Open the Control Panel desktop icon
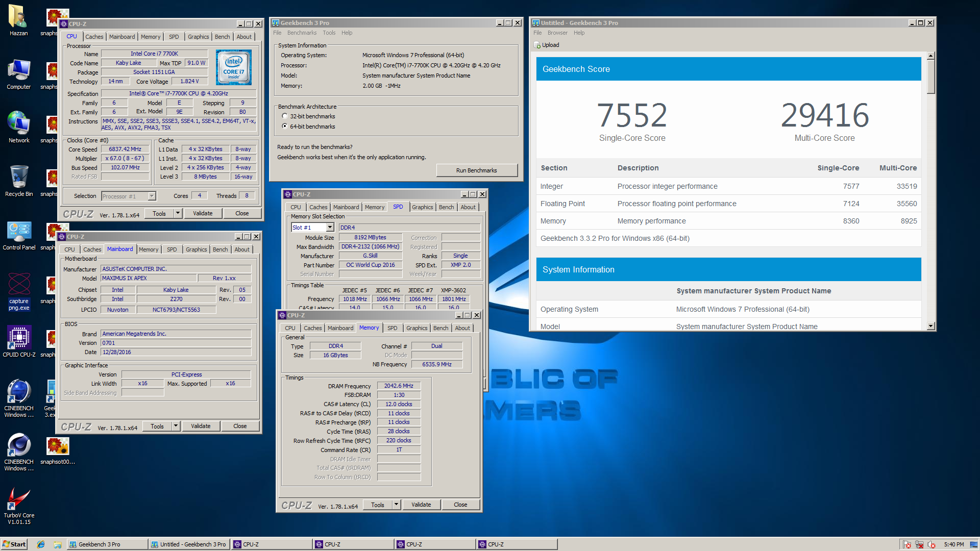The image size is (980, 551). [x=19, y=235]
